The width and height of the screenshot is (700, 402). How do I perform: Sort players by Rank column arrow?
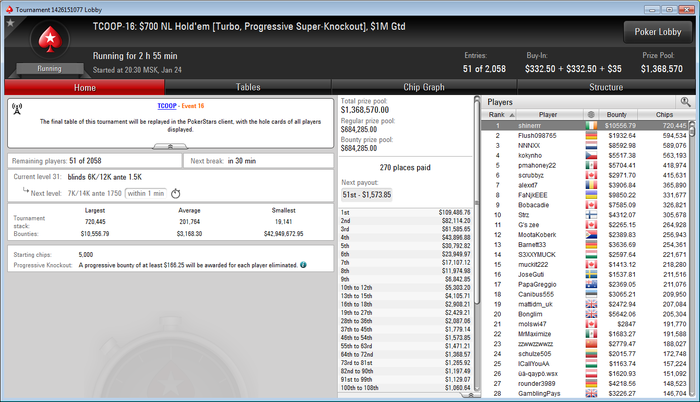point(512,115)
